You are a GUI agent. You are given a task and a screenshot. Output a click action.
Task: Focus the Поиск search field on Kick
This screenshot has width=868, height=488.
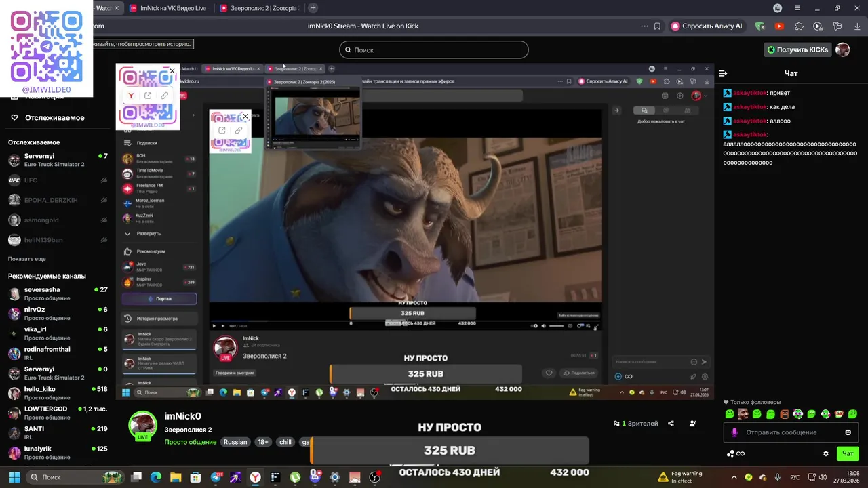434,49
